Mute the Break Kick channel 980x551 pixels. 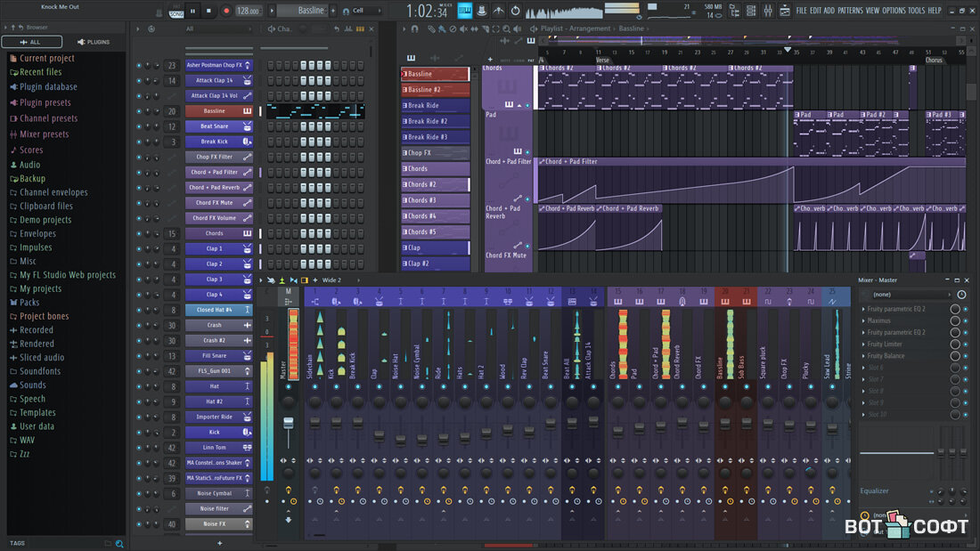coord(139,142)
